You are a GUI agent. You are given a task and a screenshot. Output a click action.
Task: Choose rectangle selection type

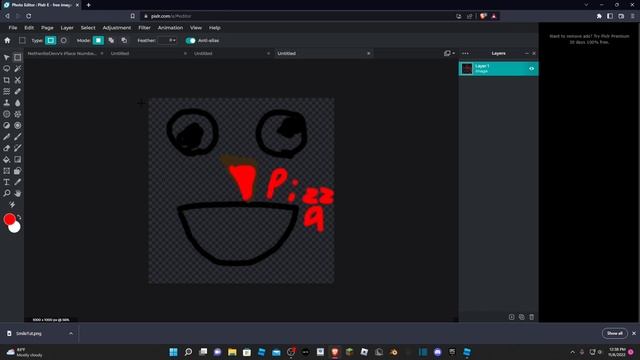click(51, 40)
